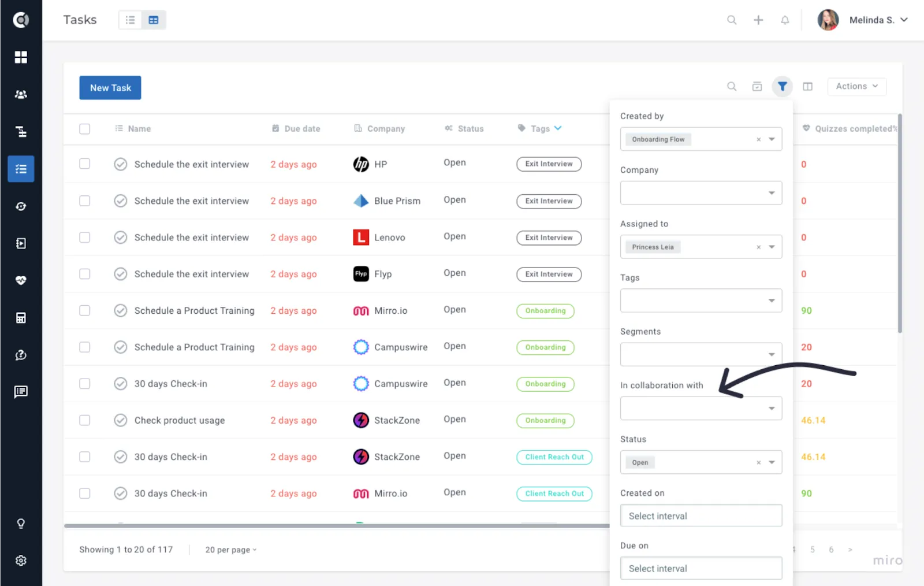
Task: Open the people/contacts sidebar icon
Action: tap(21, 94)
